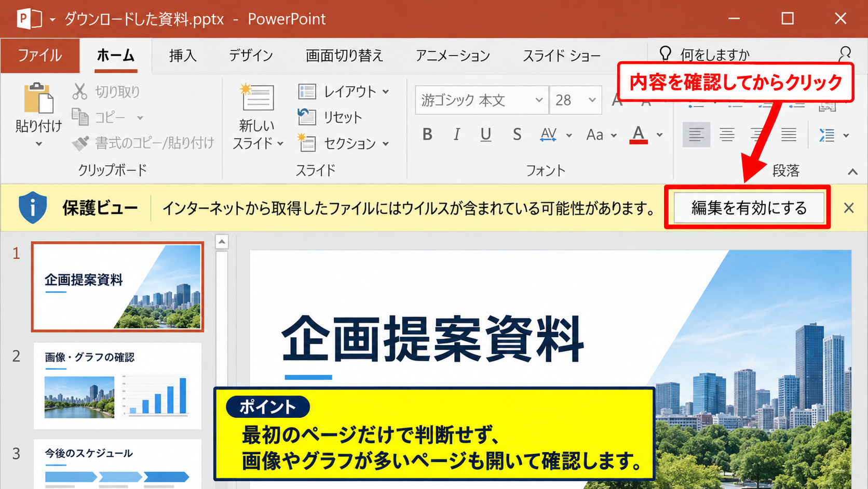
Task: Switch to the Transitions (画面切り替え) tab
Action: coord(344,55)
